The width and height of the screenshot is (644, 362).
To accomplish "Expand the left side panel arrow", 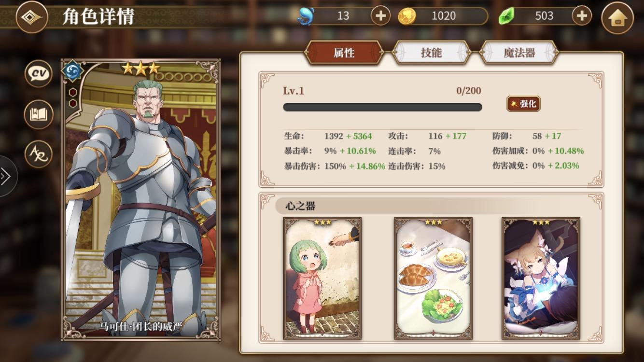I will (7, 176).
